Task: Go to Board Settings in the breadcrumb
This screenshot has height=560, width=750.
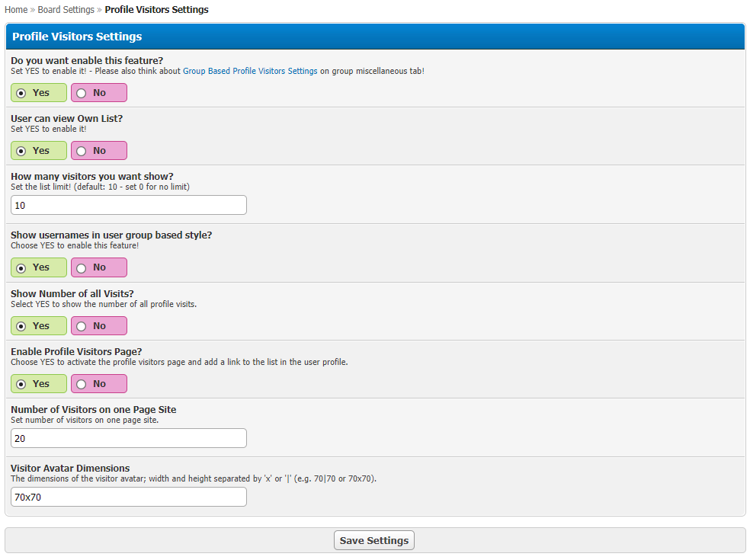Action: [x=66, y=10]
